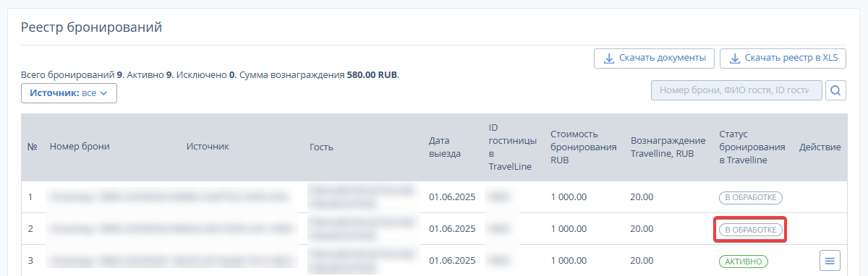Click the 'Гость' column header
Image resolution: width=868 pixels, height=276 pixels.
(x=321, y=147)
